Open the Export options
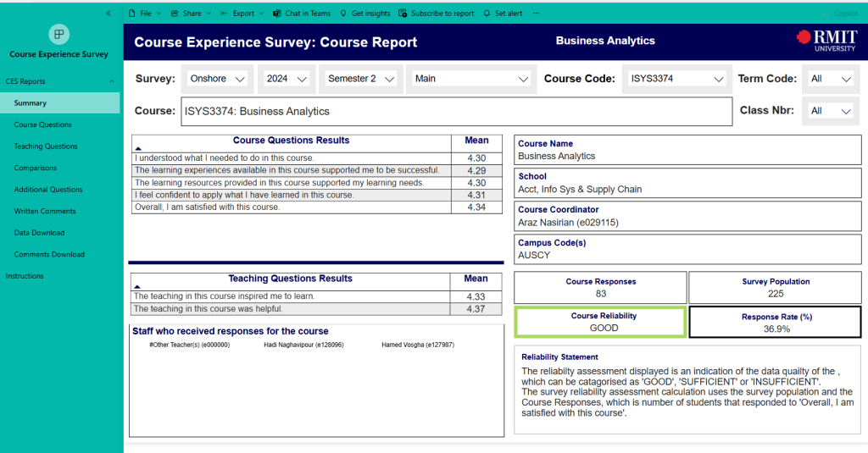 [242, 14]
